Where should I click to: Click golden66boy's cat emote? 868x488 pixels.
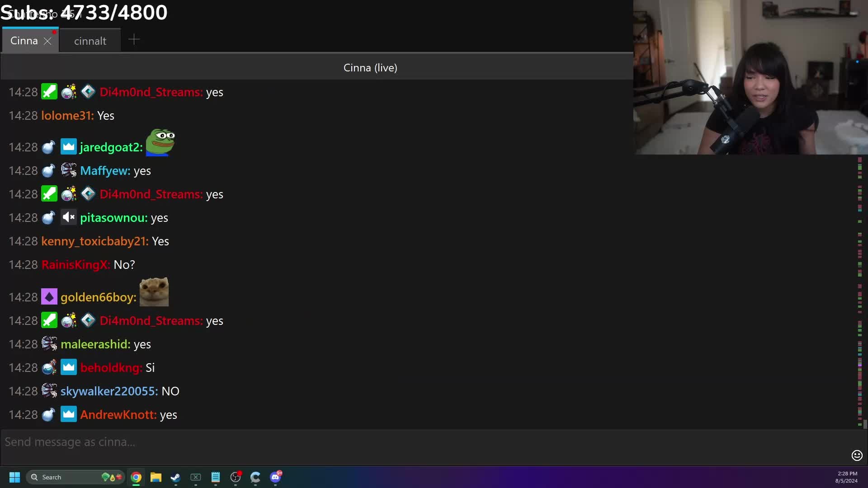(154, 291)
